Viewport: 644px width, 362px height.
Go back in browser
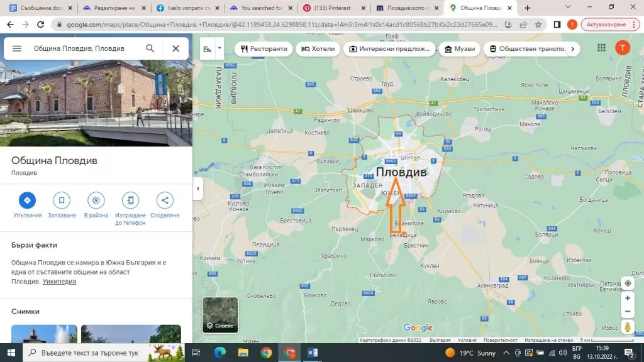[10, 25]
